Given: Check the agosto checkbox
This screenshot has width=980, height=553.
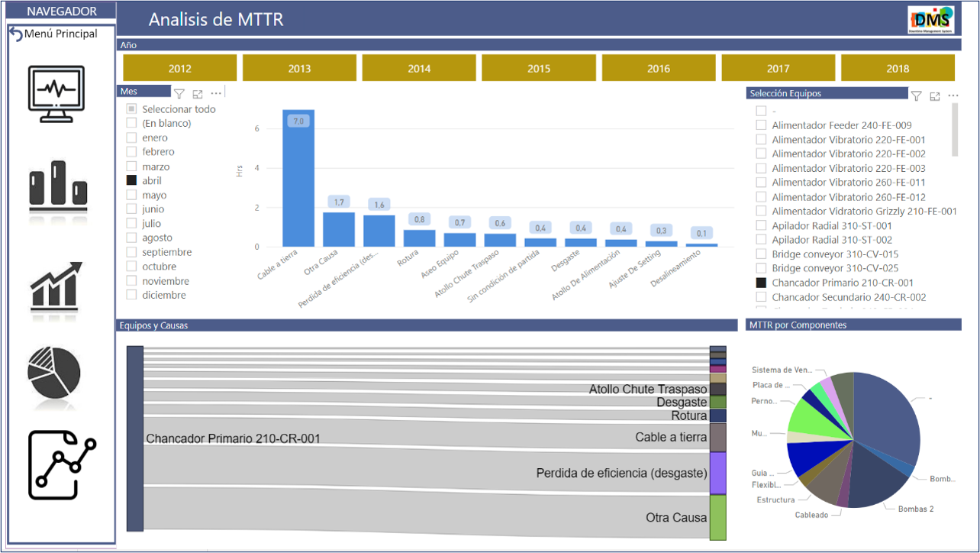Looking at the screenshot, I should [x=132, y=238].
